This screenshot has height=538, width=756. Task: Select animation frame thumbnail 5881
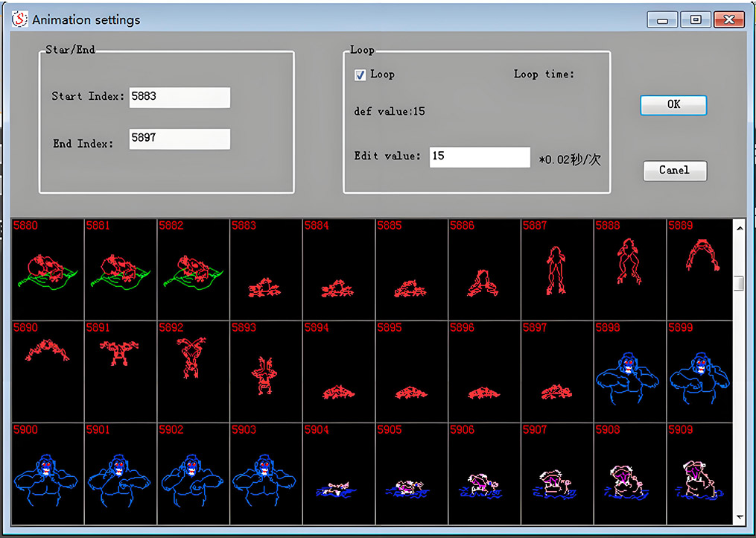tap(121, 269)
